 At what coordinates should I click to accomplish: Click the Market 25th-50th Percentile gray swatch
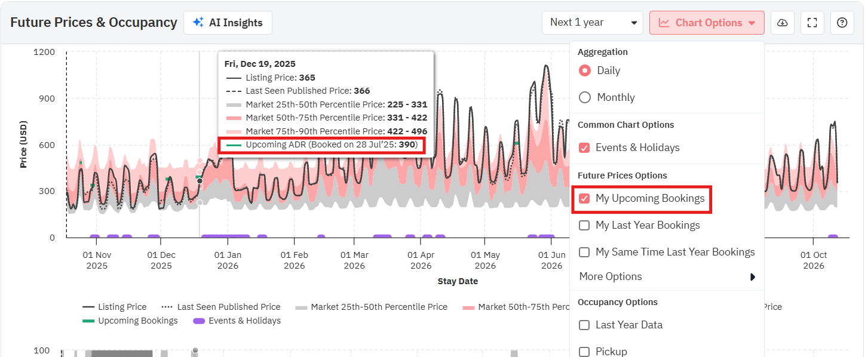(x=301, y=307)
